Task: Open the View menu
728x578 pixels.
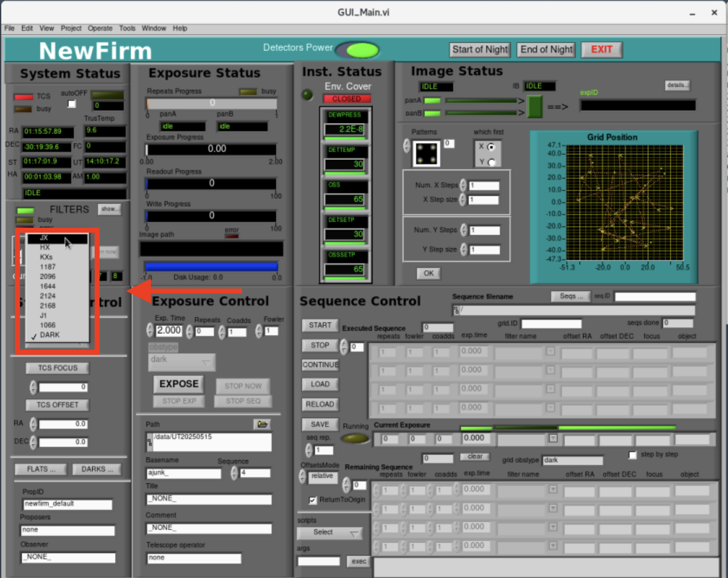Action: (x=47, y=28)
